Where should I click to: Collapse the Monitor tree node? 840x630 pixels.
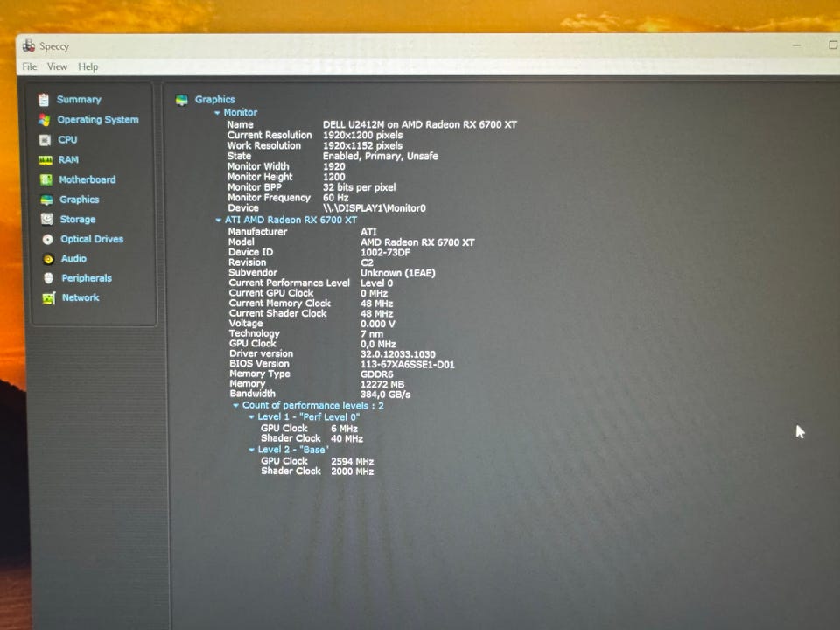[217, 113]
